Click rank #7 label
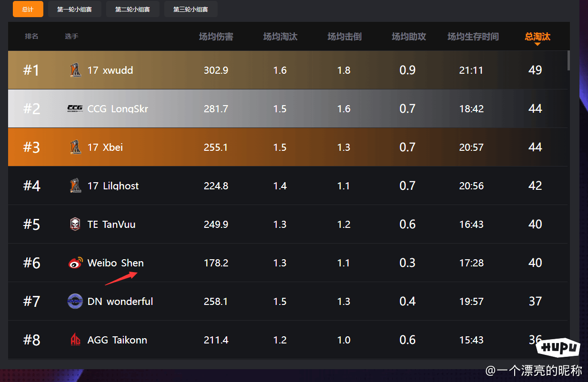The image size is (588, 382). (32, 302)
